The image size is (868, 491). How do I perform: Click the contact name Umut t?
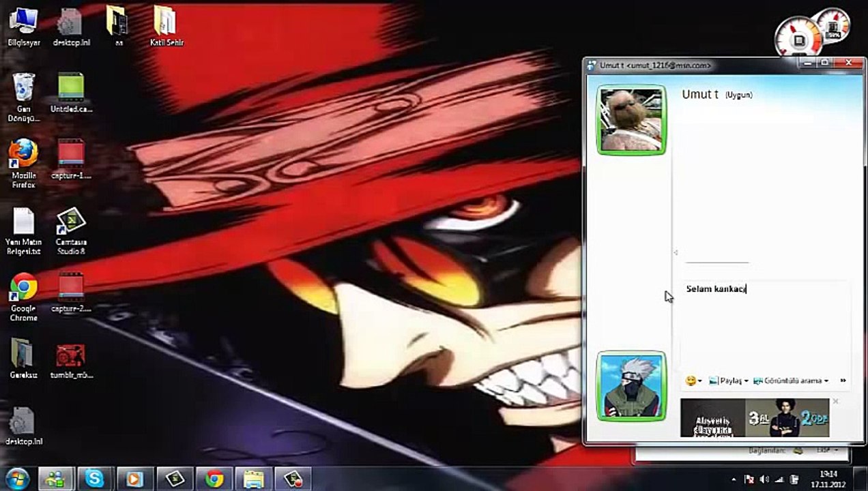[x=700, y=95]
